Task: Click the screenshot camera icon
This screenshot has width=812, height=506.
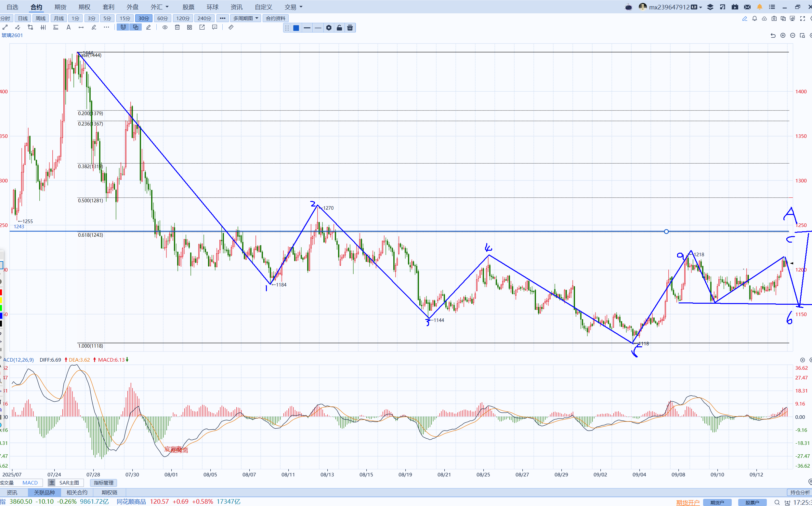Action: [x=774, y=19]
